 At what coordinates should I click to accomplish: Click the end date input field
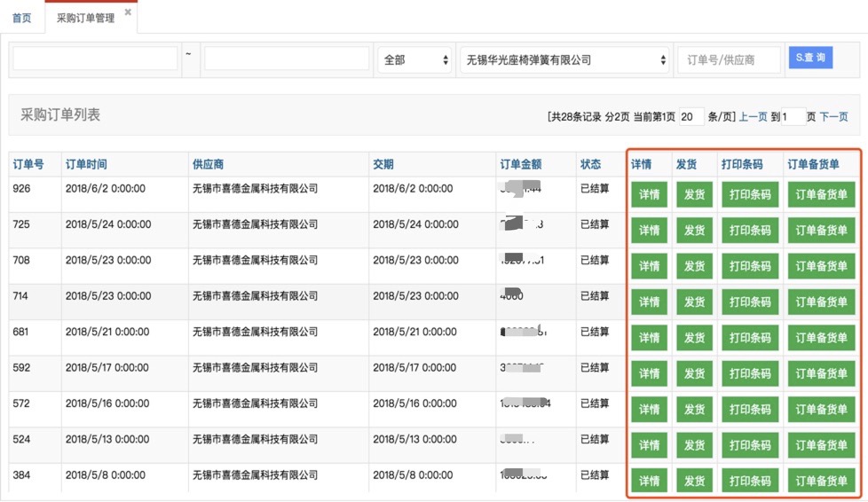(x=287, y=59)
